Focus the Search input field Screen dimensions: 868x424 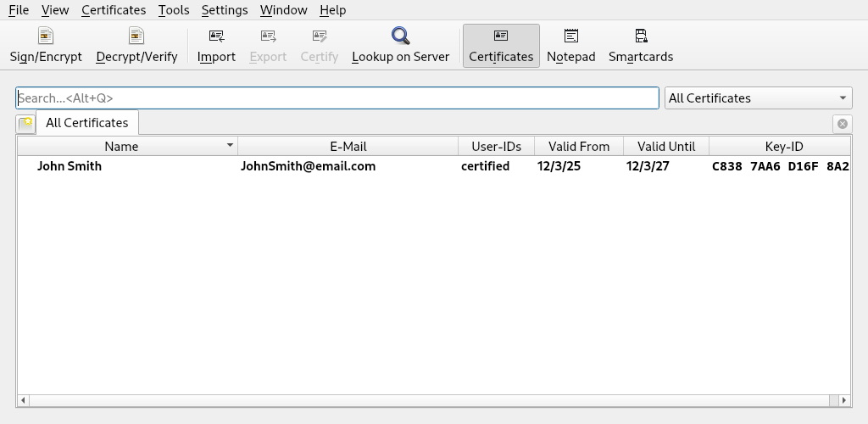click(337, 98)
